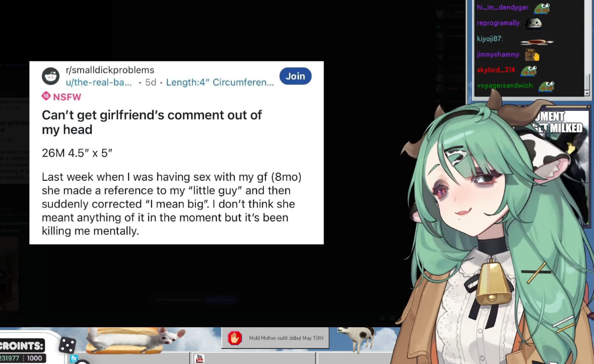
Task: Click the waving capybara emote by jimmyshammy
Action: click(x=532, y=55)
